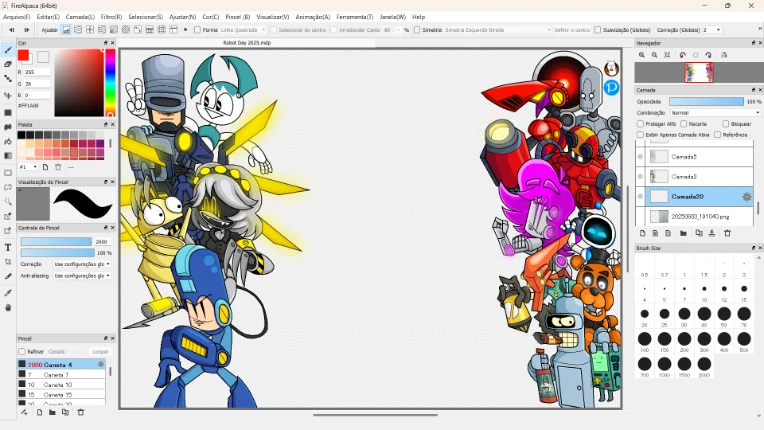Select the Eyedropper tool
Screen dimensions: 764x430
[x=8, y=293]
